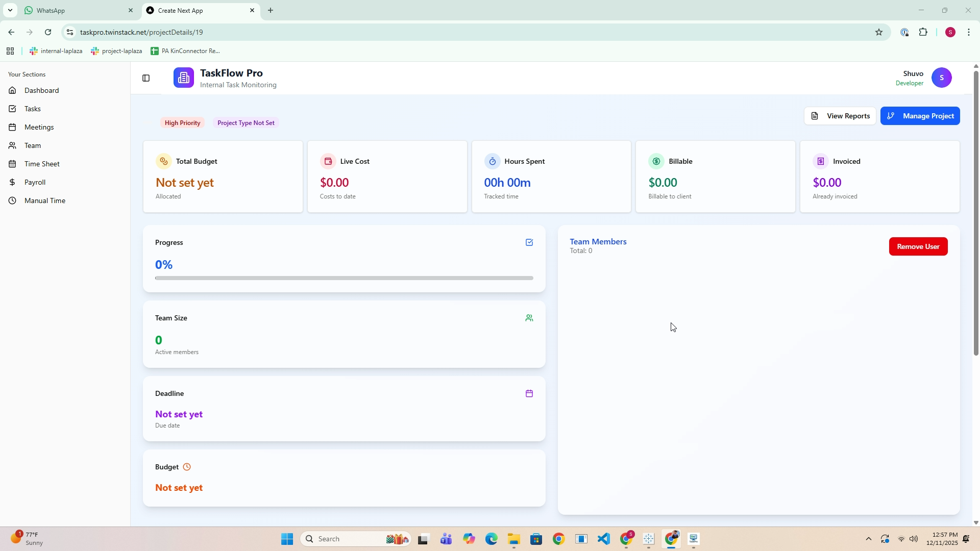
Task: Open Payroll from the sidebar
Action: point(35,182)
